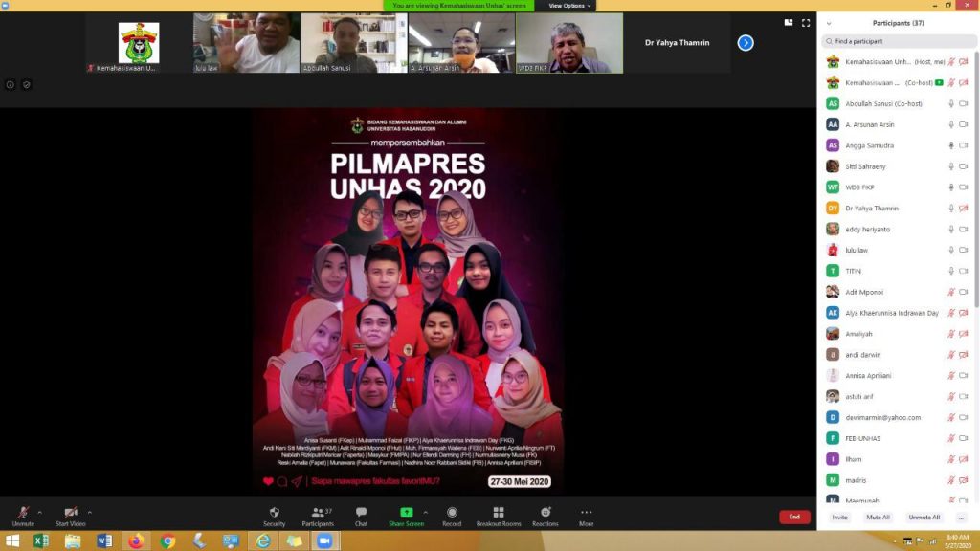Open the Windows Start menu
Screen dimensions: 980x551
[11, 541]
